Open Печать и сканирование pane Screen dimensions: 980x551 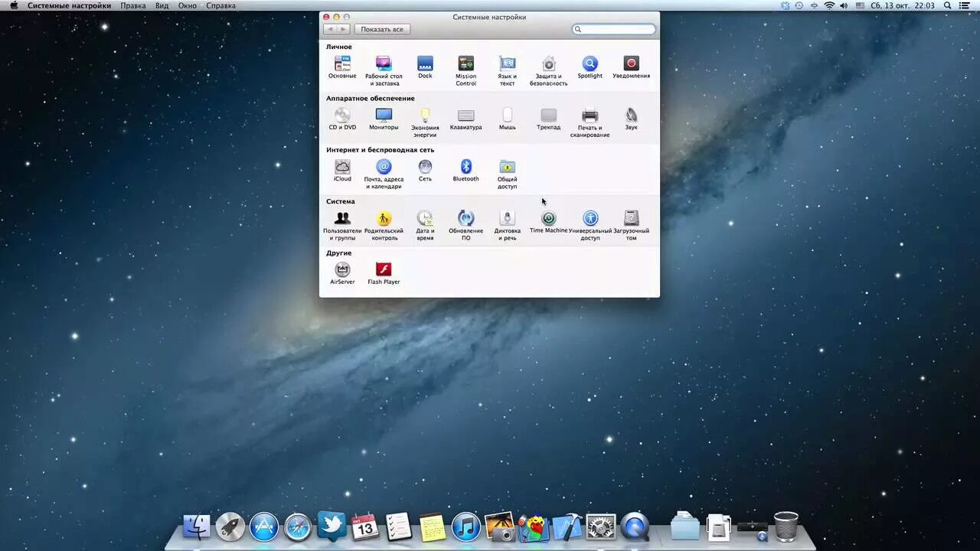click(x=590, y=122)
